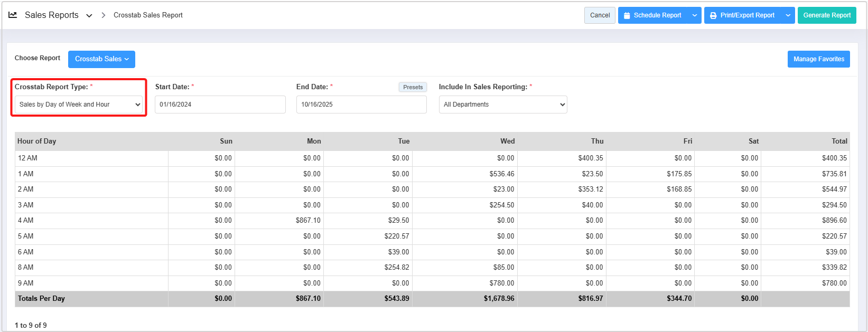Click the Totals Per Day row label
This screenshot has width=868, height=332.
[41, 299]
